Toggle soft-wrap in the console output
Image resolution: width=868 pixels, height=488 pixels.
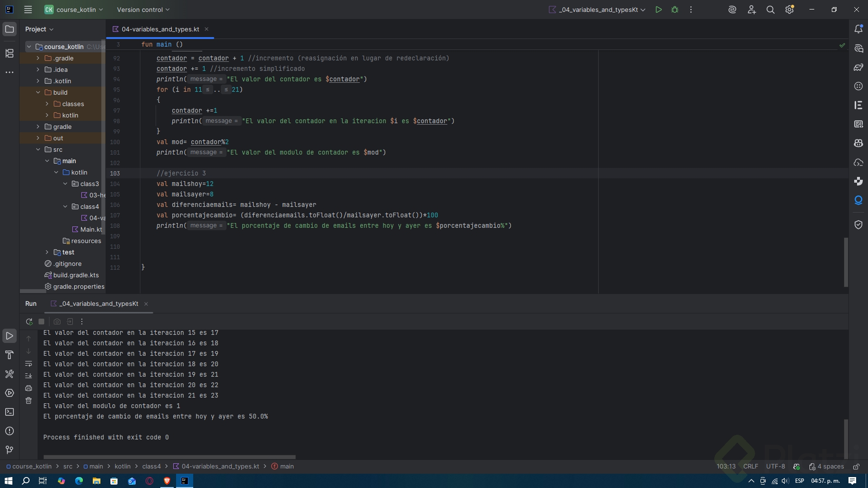click(29, 364)
